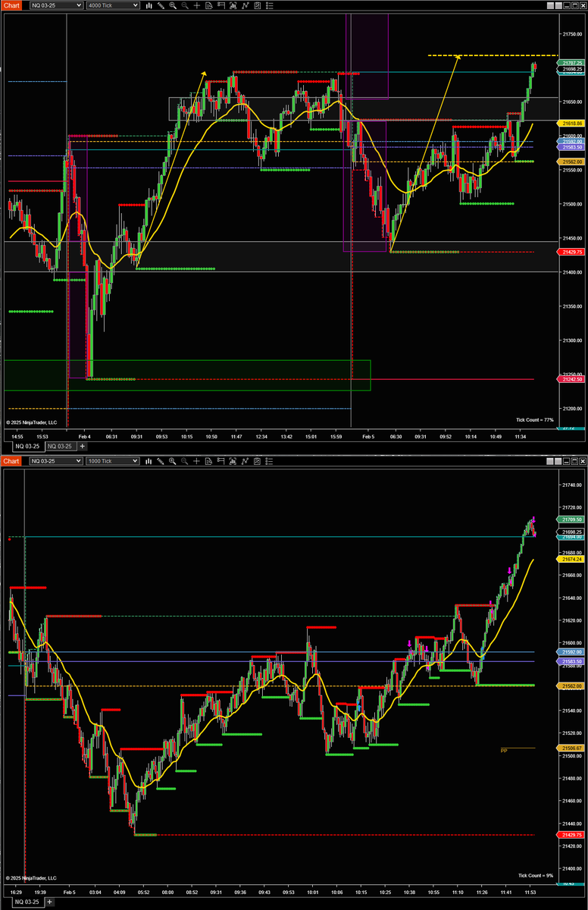Open Indicators icon in the 4000 Tick chart
The height and width of the screenshot is (910, 588).
coord(246,5)
